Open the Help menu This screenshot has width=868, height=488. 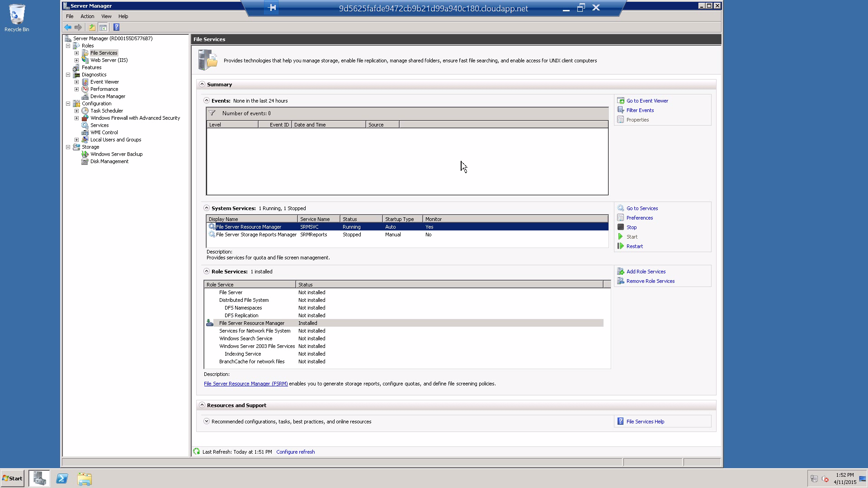pos(123,16)
